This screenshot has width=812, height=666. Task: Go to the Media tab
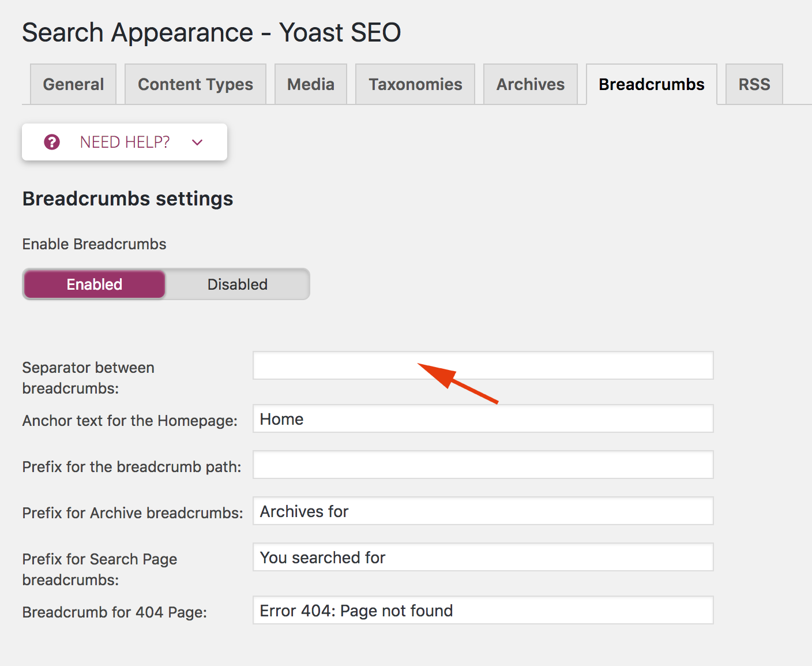click(x=311, y=84)
